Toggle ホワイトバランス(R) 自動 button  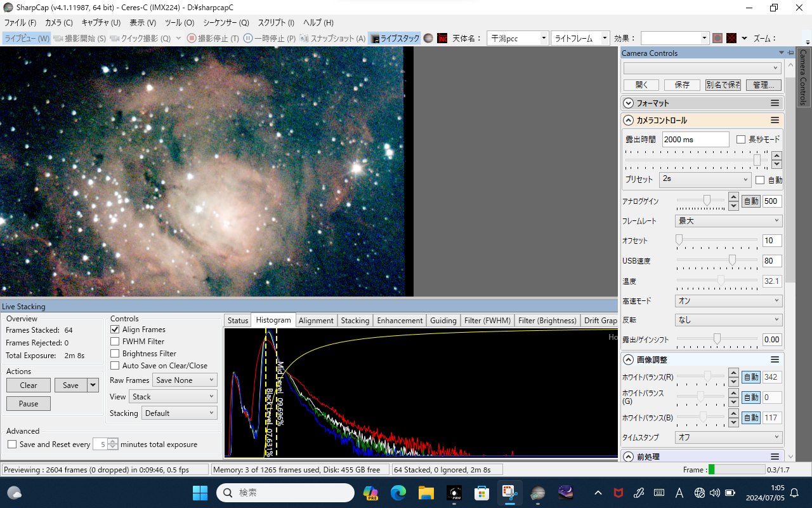coord(751,377)
